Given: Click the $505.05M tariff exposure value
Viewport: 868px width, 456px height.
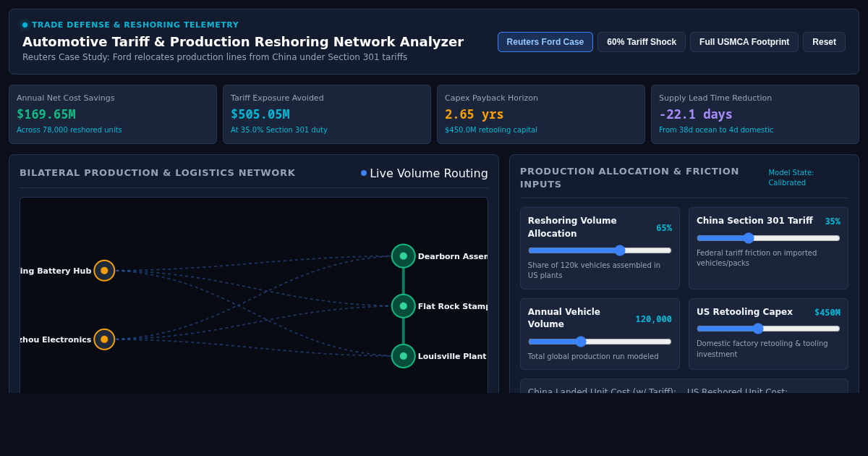Looking at the screenshot, I should pyautogui.click(x=260, y=114).
